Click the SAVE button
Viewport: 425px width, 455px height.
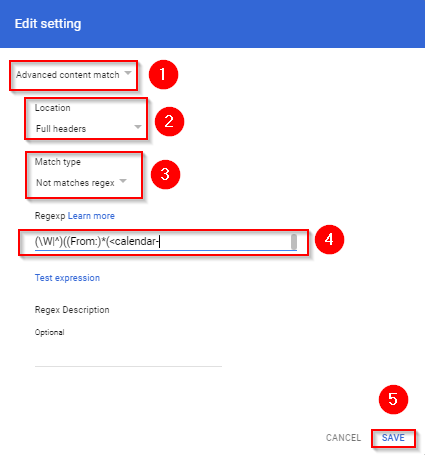point(393,437)
